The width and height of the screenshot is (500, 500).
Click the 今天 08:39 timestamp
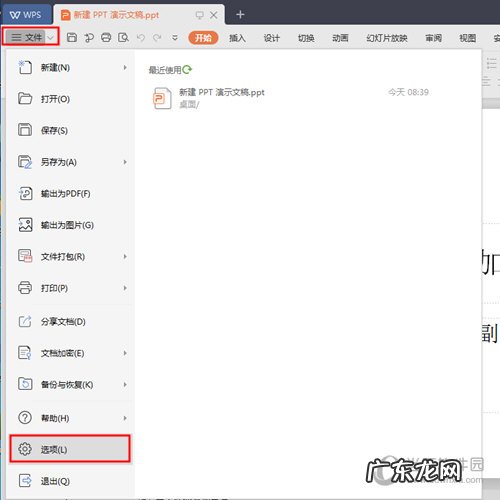pyautogui.click(x=408, y=92)
